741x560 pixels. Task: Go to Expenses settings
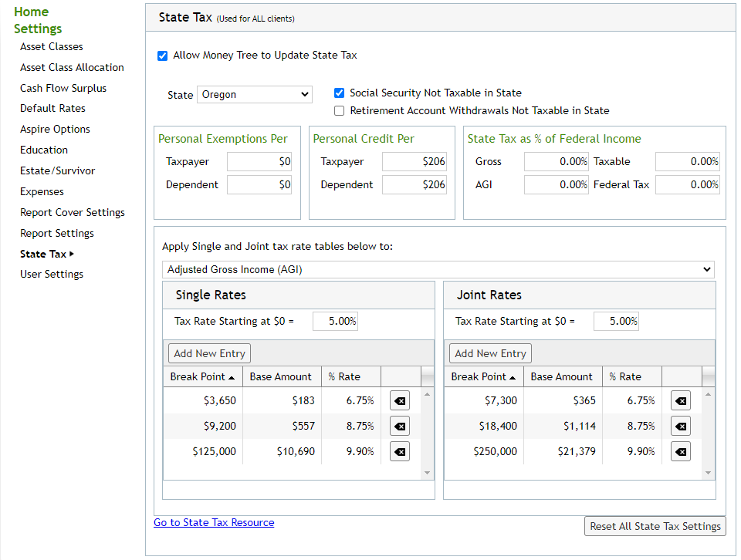(x=42, y=192)
